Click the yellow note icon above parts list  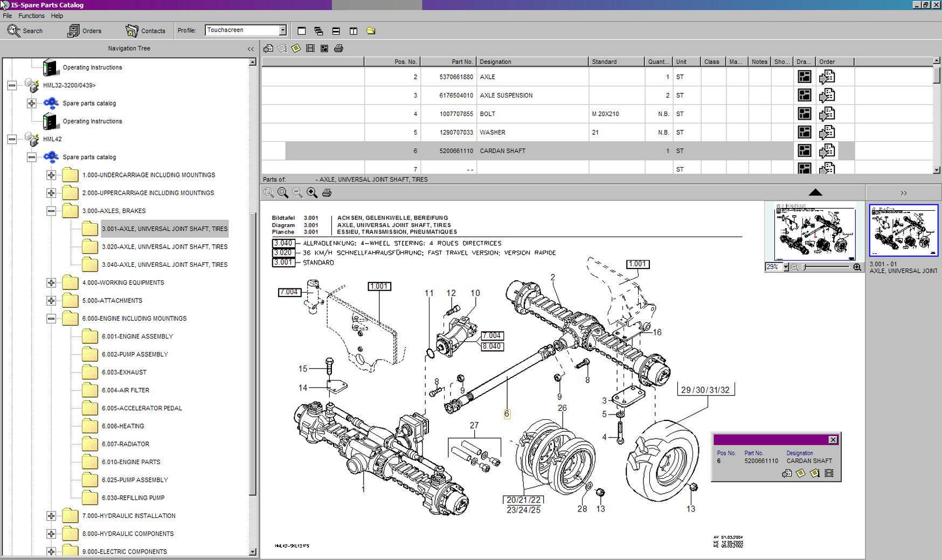tap(296, 49)
